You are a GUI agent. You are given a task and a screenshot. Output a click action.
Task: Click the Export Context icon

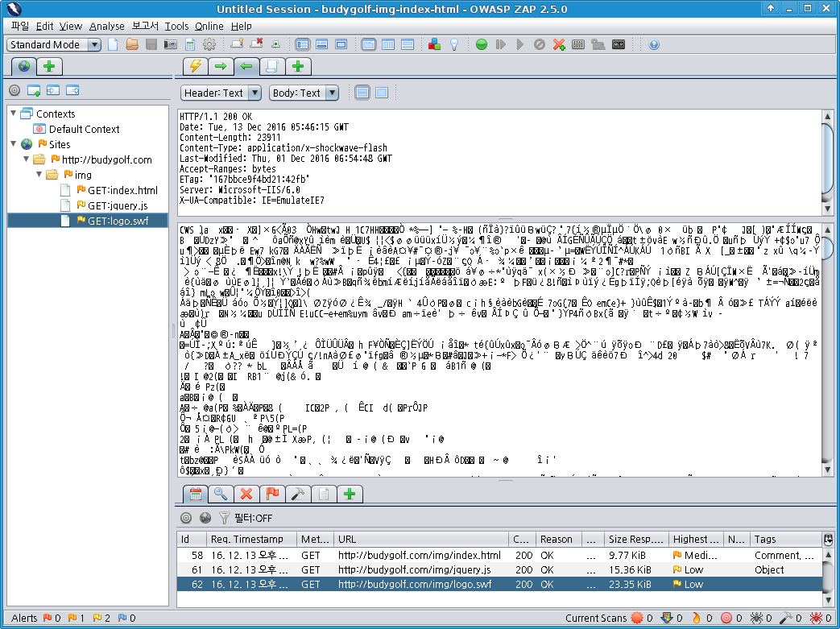[x=72, y=90]
